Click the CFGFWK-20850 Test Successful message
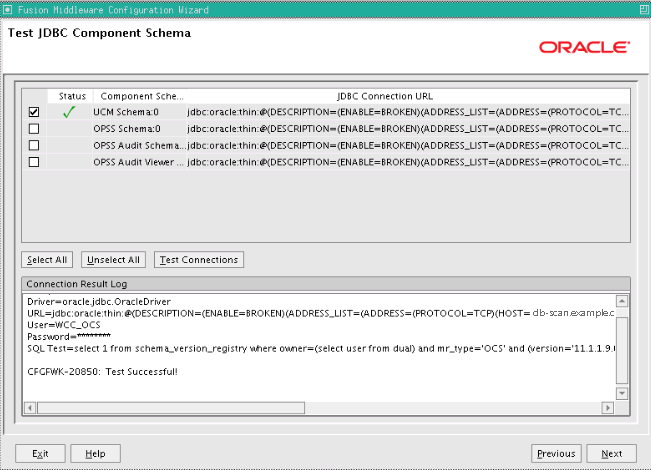 point(103,372)
